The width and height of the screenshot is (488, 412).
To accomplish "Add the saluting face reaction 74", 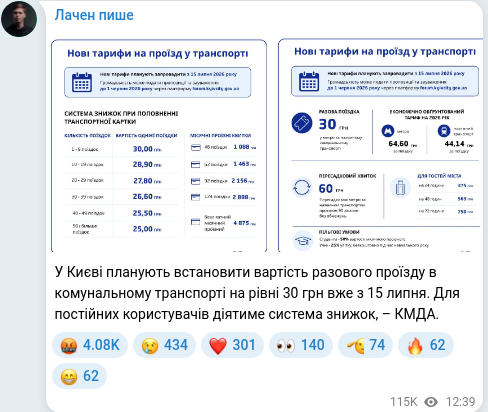I will pos(365,345).
